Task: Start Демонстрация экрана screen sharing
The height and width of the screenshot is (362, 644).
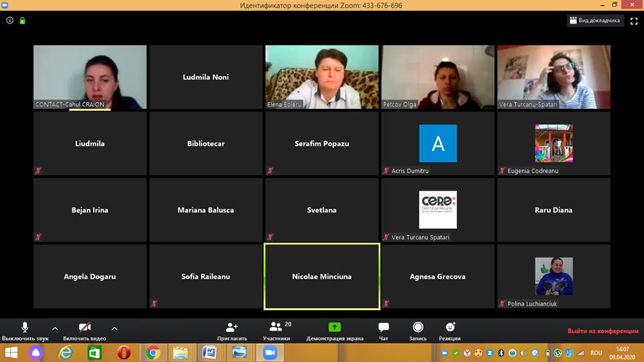Action: click(x=334, y=328)
